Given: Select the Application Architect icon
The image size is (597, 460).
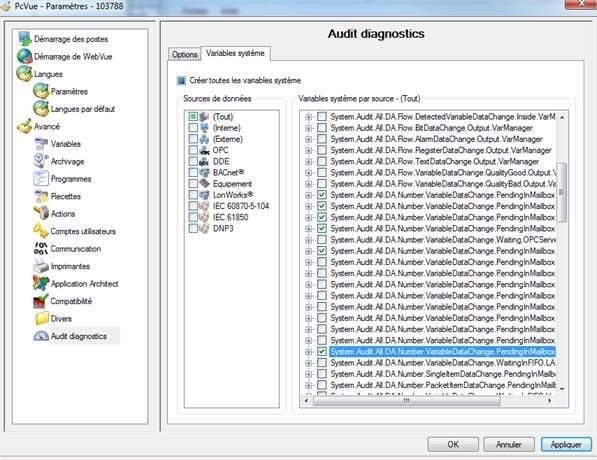Looking at the screenshot, I should click(x=41, y=283).
